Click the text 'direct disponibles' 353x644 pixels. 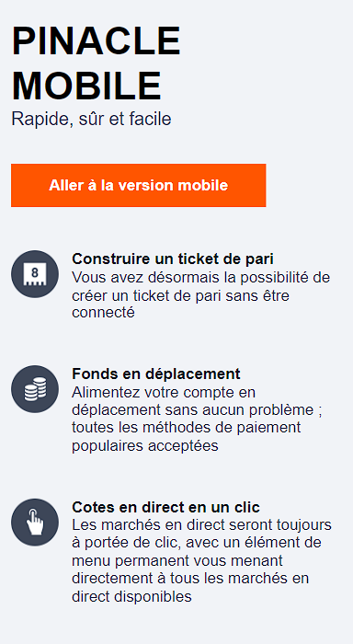[131, 596]
